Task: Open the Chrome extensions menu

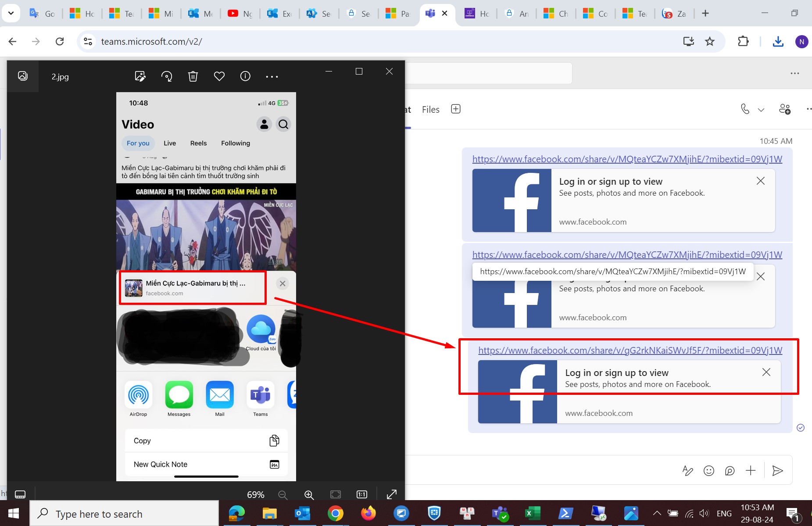Action: [x=743, y=42]
